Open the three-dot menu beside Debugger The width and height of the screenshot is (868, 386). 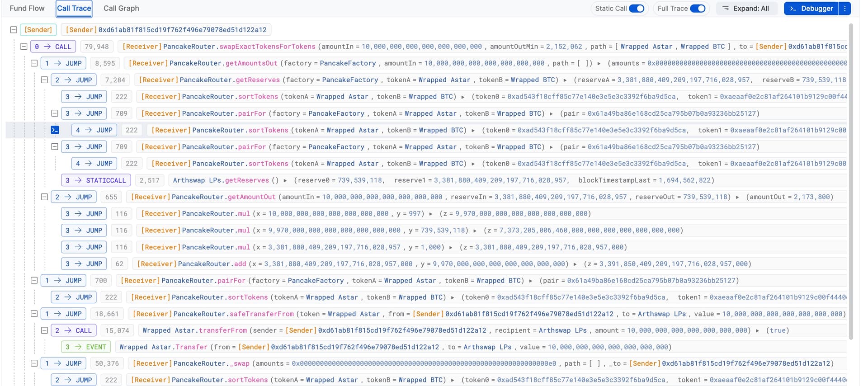point(844,9)
